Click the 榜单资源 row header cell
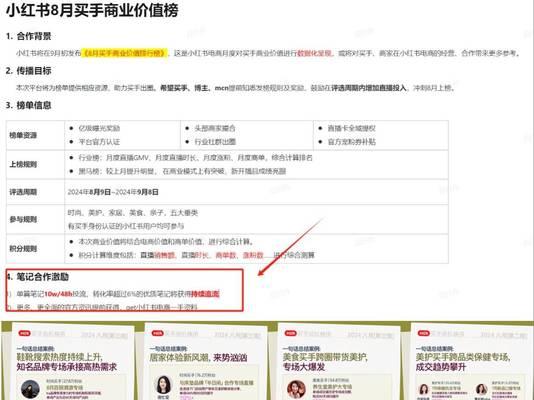Image resolution: width=534 pixels, height=400 pixels. [x=35, y=135]
